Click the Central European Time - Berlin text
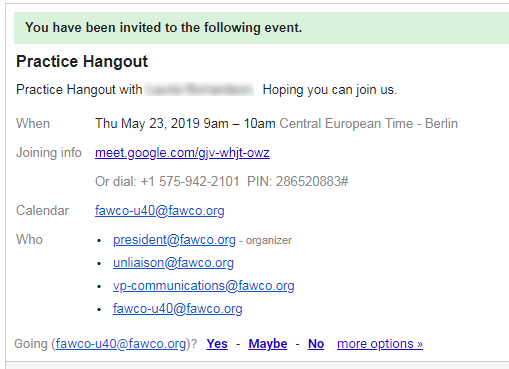Screen dimensions: 509x369 click(369, 124)
